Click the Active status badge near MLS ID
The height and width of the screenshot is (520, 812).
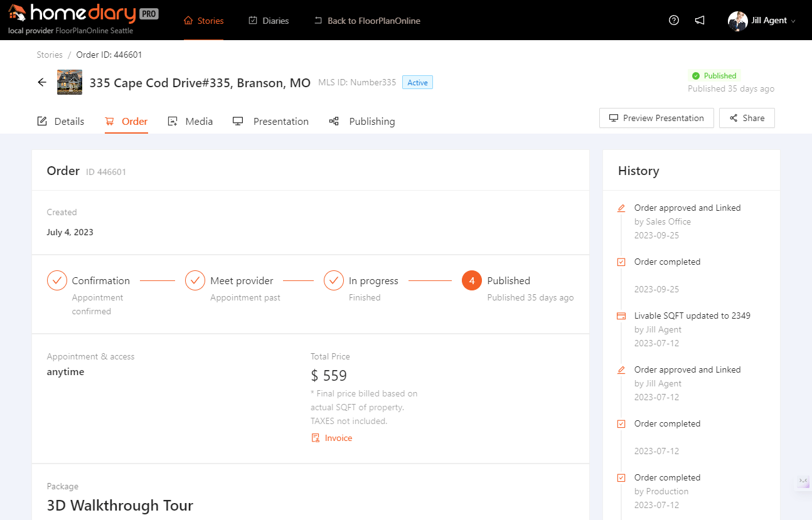417,82
